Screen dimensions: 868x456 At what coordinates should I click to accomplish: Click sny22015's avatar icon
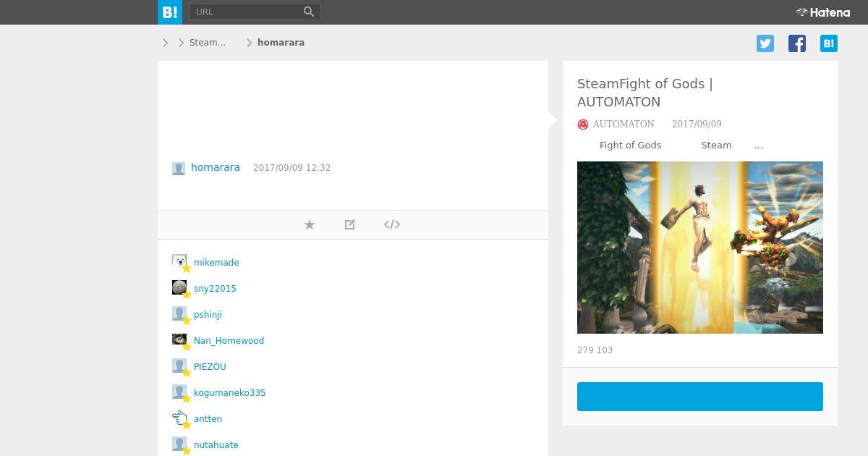[179, 287]
